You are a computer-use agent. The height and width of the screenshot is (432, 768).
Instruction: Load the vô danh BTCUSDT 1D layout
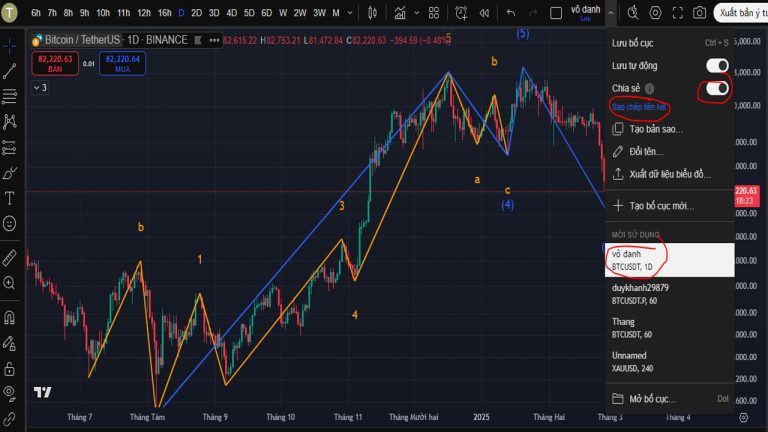click(670, 260)
